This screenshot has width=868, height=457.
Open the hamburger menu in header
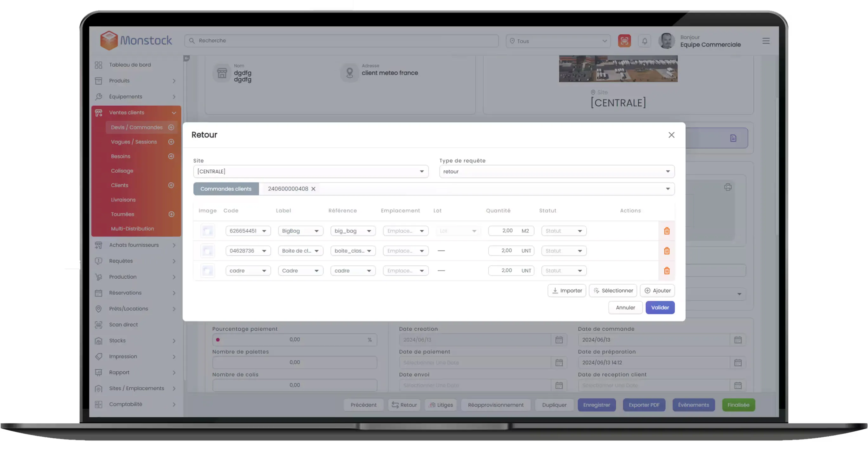pos(766,41)
